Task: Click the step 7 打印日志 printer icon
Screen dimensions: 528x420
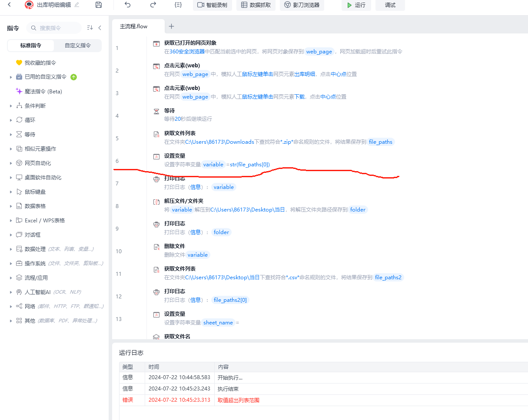Action: pos(156,179)
